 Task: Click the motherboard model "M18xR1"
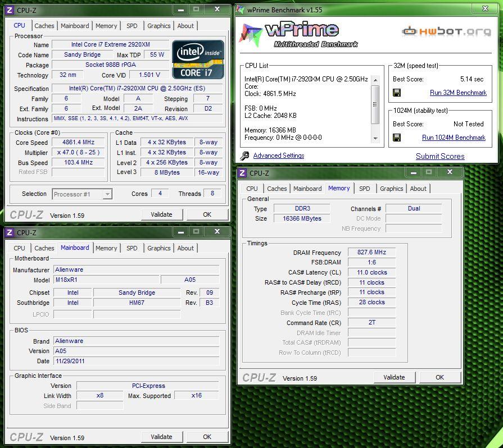pyautogui.click(x=106, y=280)
